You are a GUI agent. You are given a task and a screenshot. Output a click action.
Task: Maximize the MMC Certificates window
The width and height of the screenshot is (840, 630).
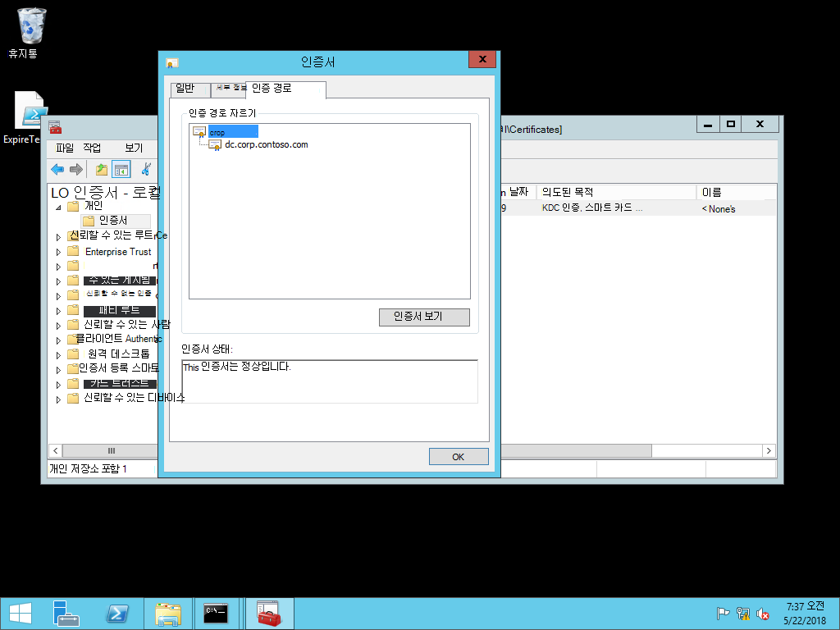pos(731,124)
